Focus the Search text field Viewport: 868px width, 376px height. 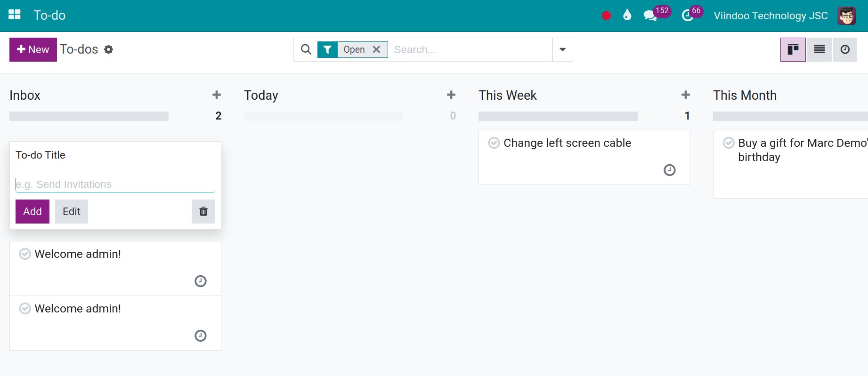click(471, 49)
